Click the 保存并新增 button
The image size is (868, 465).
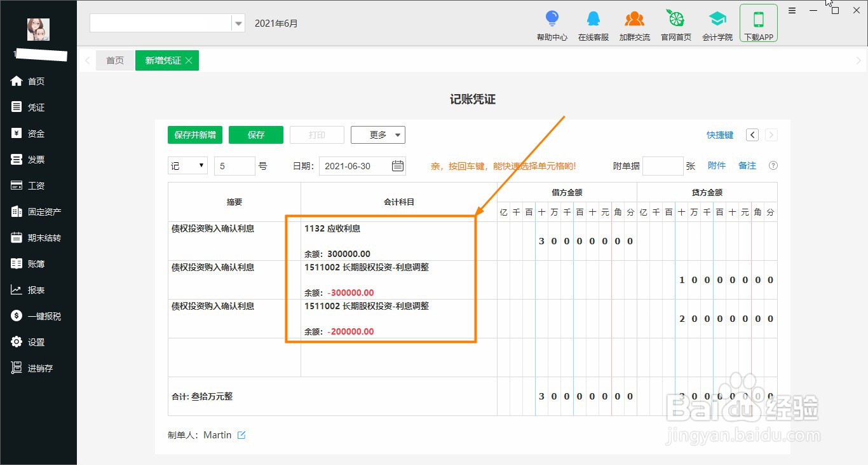194,134
